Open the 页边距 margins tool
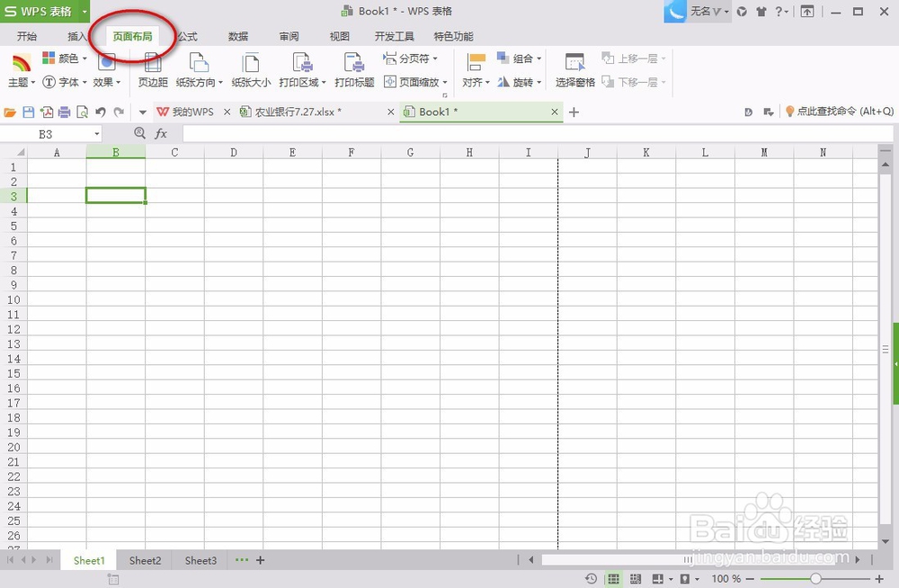 153,70
